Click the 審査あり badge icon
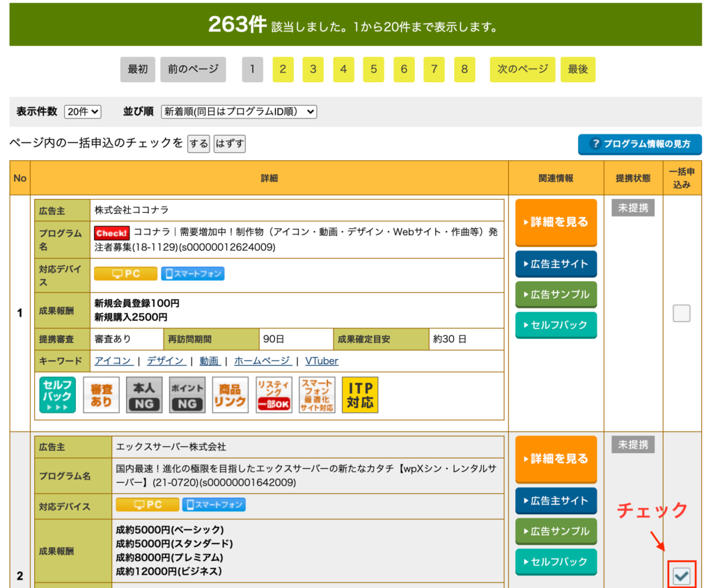The height and width of the screenshot is (588, 713). [x=101, y=395]
